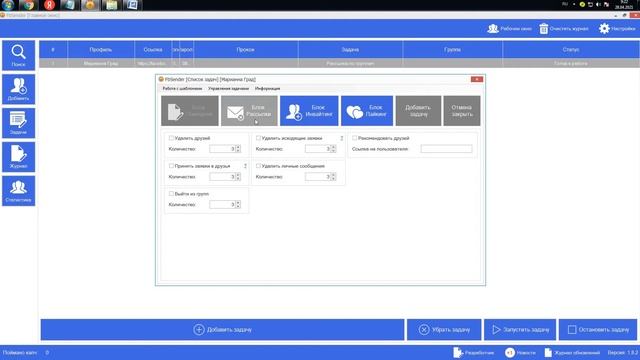This screenshot has height=360, width=640.
Task: Click the Запустить задачу button
Action: [520, 329]
